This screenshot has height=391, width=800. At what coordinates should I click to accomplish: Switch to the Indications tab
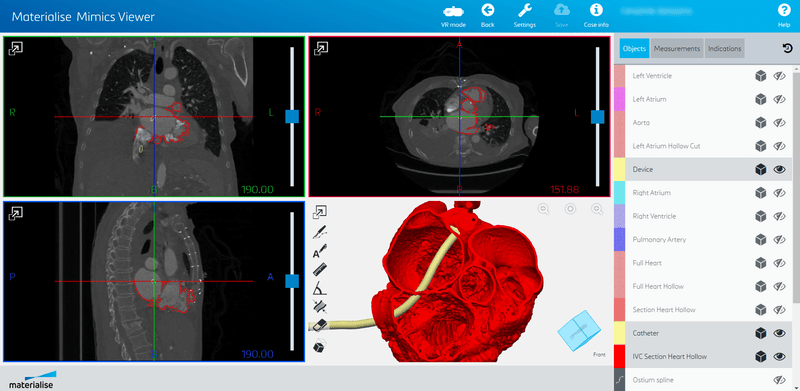[724, 48]
